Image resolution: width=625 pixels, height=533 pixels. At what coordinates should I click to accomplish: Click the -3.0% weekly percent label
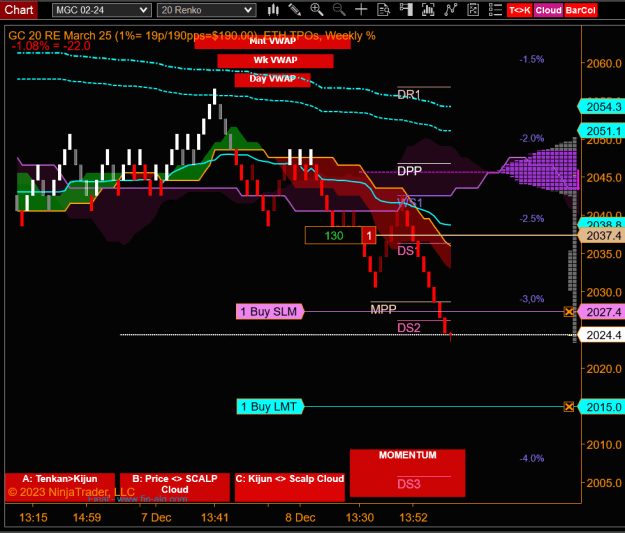[x=532, y=299]
